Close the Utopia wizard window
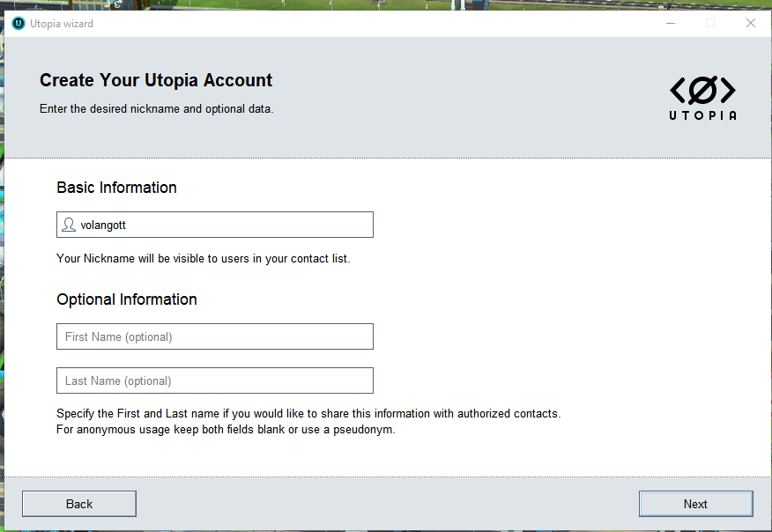 point(751,24)
